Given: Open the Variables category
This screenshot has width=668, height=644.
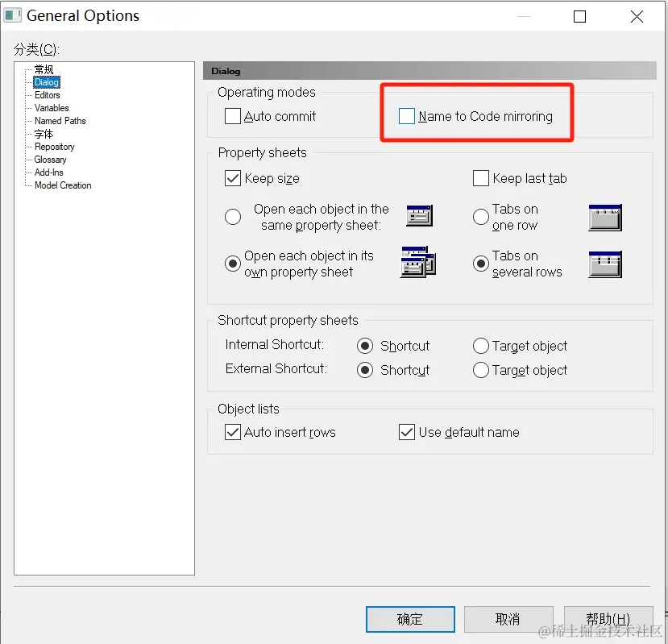Looking at the screenshot, I should (52, 108).
